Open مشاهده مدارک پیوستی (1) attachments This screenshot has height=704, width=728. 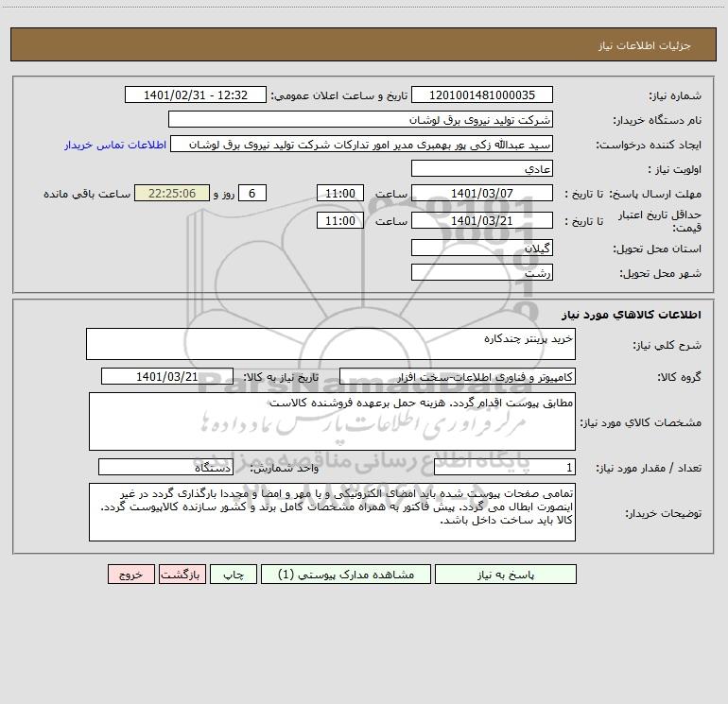pyautogui.click(x=346, y=575)
